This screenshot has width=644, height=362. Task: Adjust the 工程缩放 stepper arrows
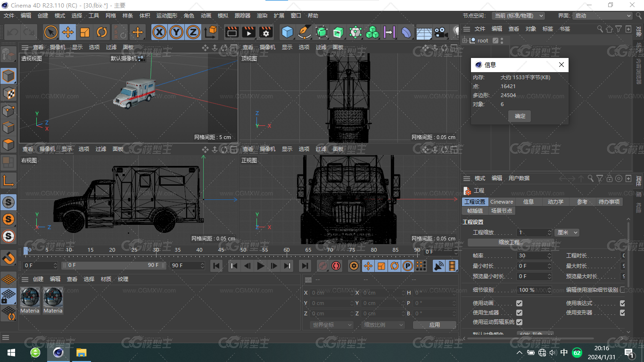(549, 232)
